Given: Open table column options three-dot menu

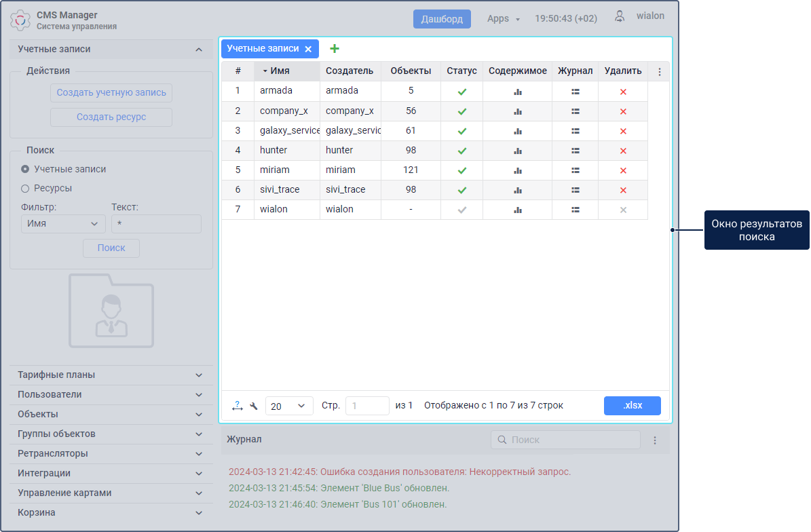Looking at the screenshot, I should pos(658,71).
